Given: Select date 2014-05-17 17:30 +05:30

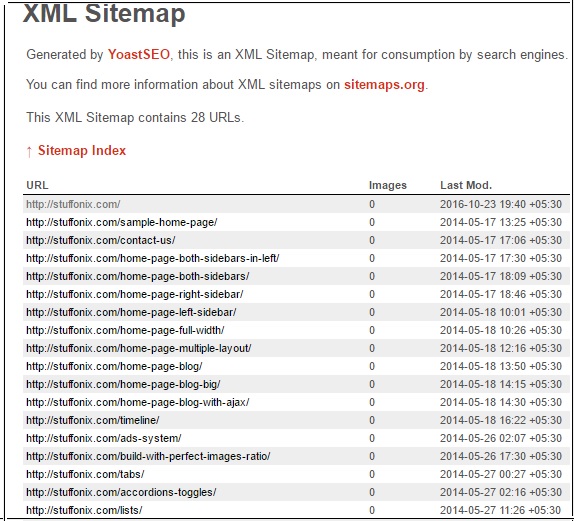Looking at the screenshot, I should click(501, 258).
